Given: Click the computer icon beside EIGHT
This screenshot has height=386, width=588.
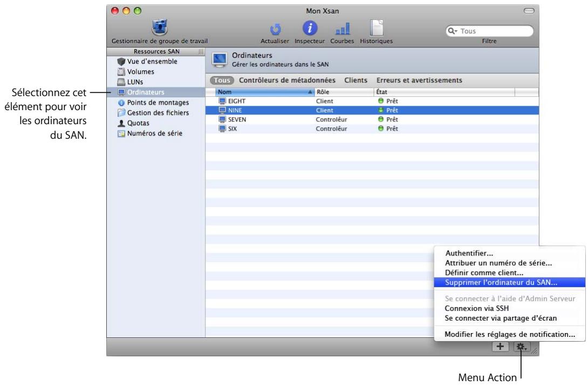Looking at the screenshot, I should coord(222,101).
